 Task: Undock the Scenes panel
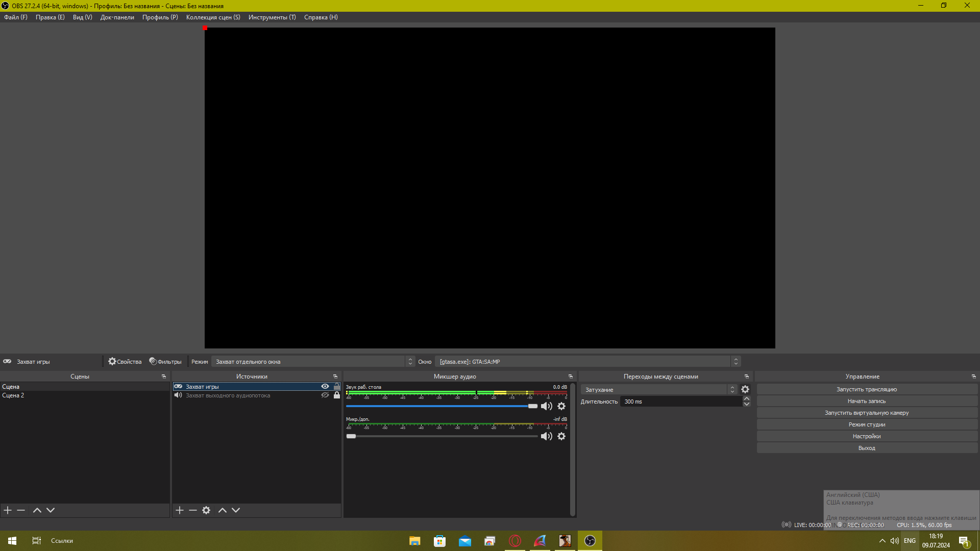(164, 377)
